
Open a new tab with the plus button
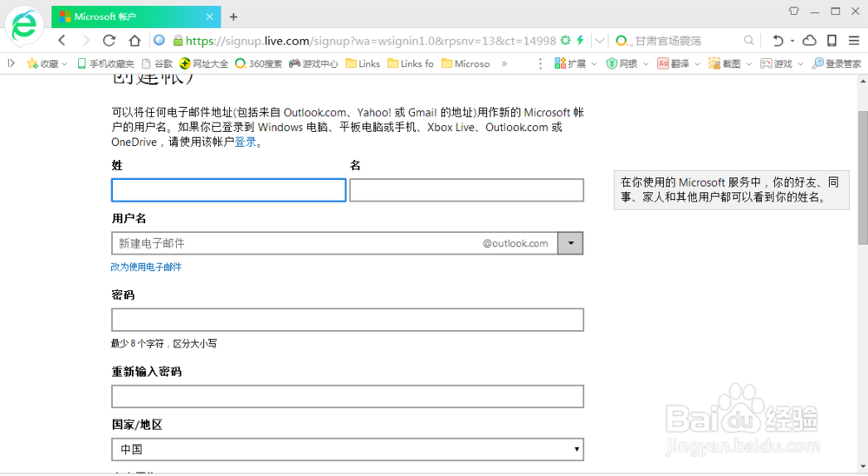[x=233, y=17]
